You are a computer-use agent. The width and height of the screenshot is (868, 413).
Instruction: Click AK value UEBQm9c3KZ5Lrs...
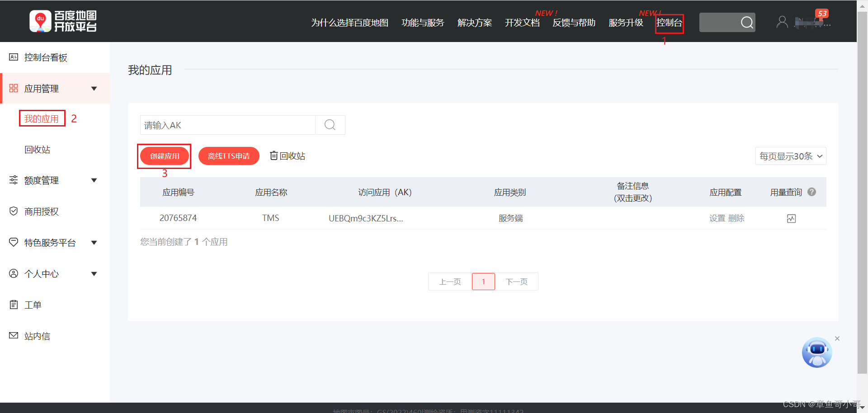(366, 218)
